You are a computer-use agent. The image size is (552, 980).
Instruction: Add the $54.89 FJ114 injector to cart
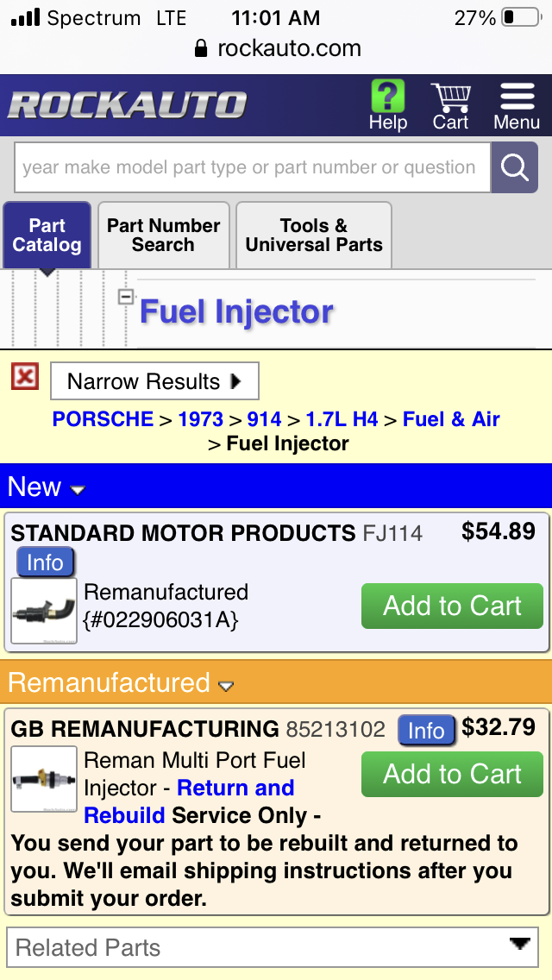coord(452,606)
